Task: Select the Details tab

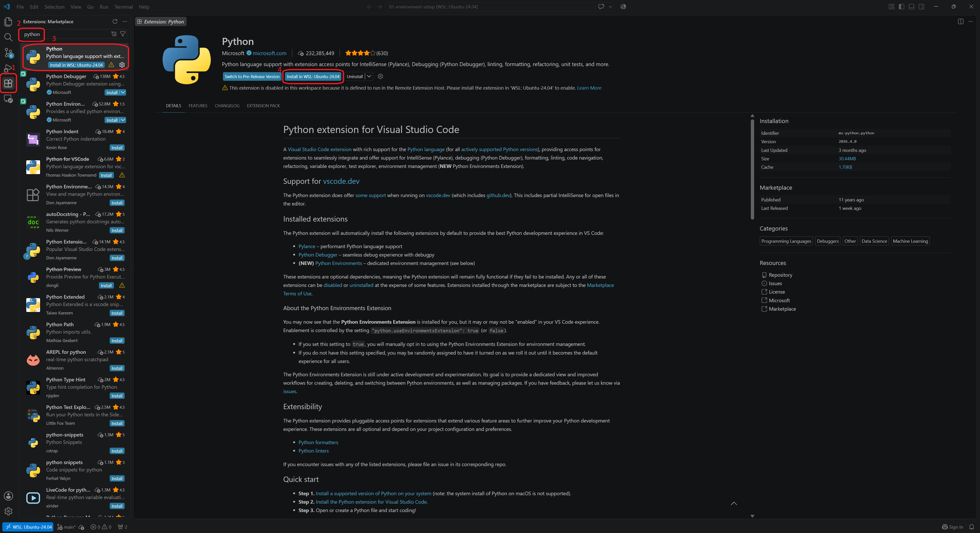Action: pyautogui.click(x=174, y=106)
